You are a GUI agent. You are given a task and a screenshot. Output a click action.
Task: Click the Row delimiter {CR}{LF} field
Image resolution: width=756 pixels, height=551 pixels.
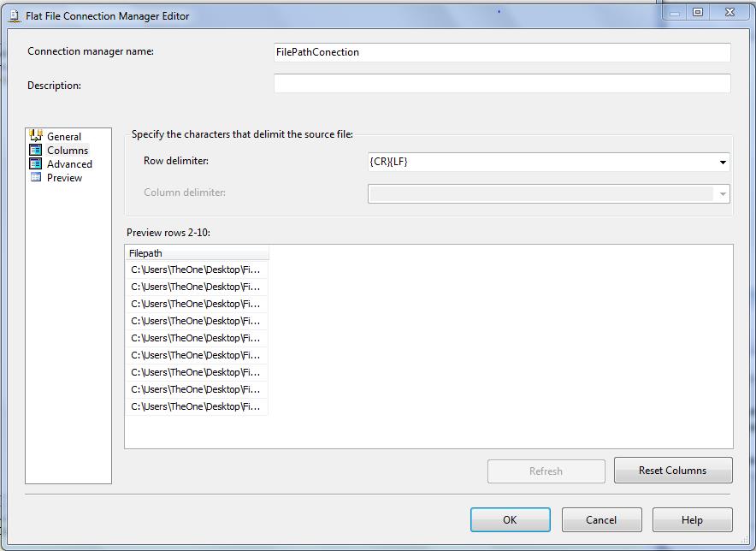[539, 162]
